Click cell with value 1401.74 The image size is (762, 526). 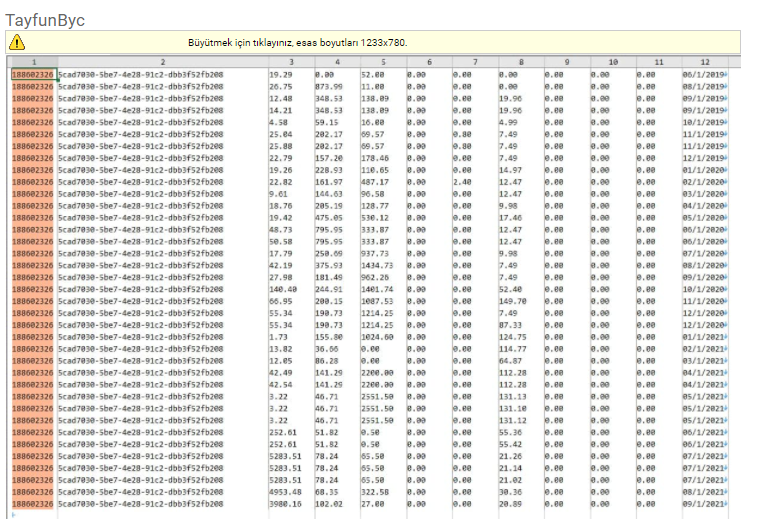tap(377, 289)
